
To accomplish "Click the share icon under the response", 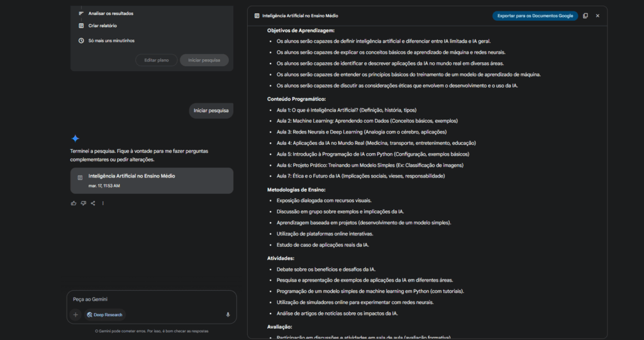I will [93, 203].
